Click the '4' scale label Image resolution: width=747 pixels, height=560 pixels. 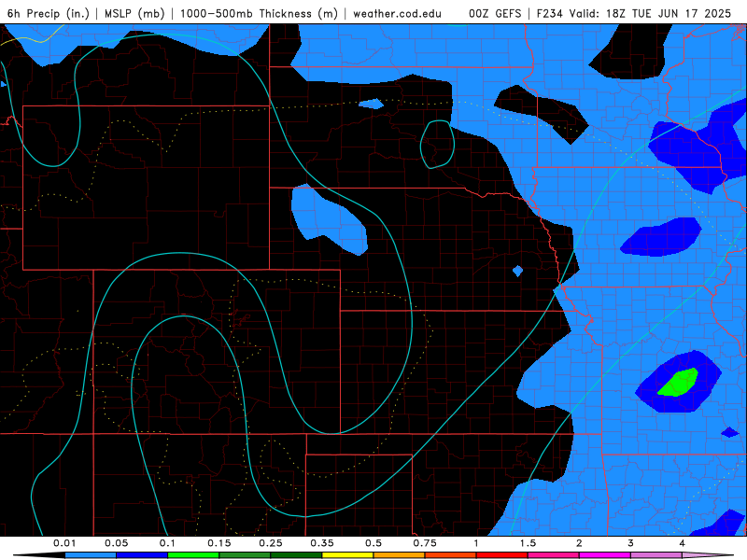[x=683, y=543]
